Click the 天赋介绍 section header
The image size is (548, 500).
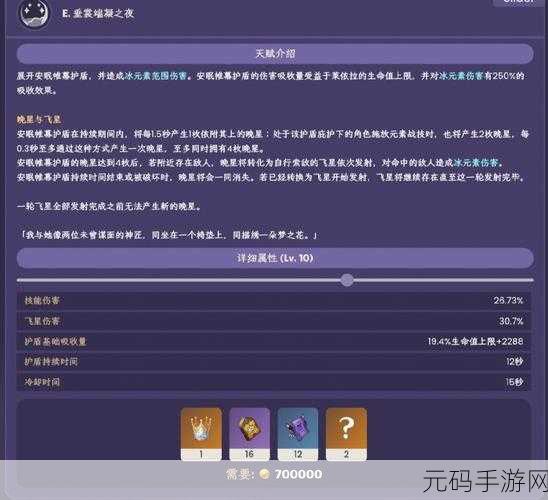click(275, 54)
